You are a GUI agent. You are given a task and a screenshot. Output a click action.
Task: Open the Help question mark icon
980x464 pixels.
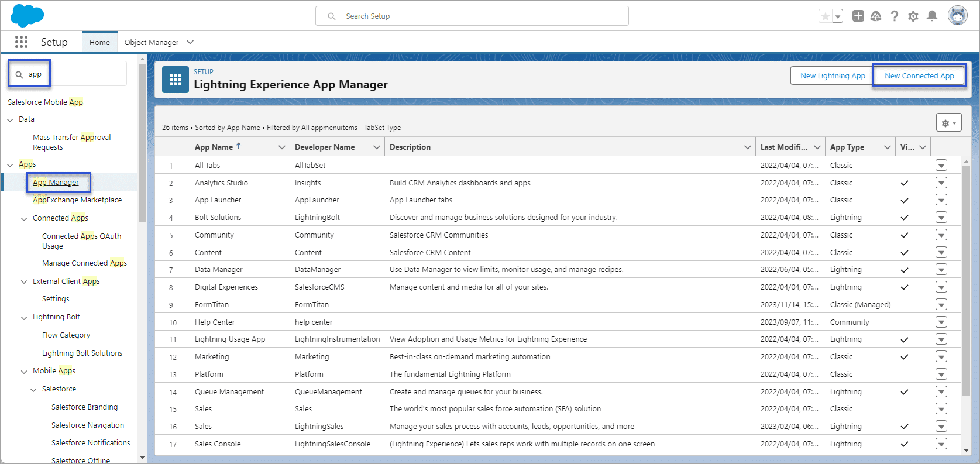click(895, 16)
